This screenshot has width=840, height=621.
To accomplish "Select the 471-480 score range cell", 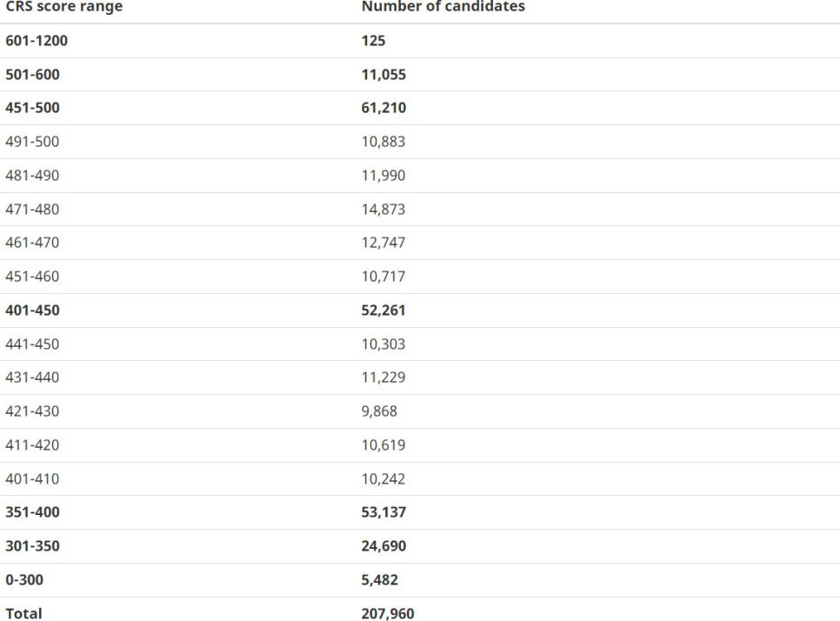I will pyautogui.click(x=32, y=209).
